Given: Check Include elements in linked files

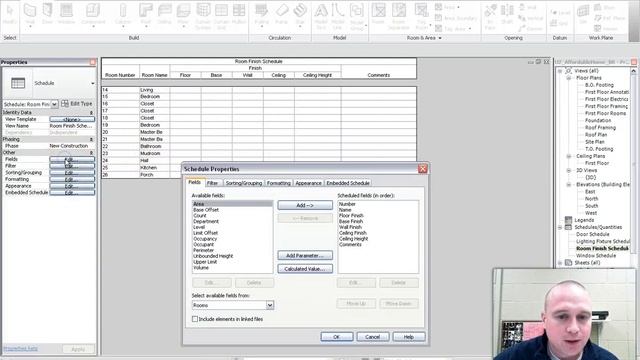Looking at the screenshot, I should tap(195, 319).
